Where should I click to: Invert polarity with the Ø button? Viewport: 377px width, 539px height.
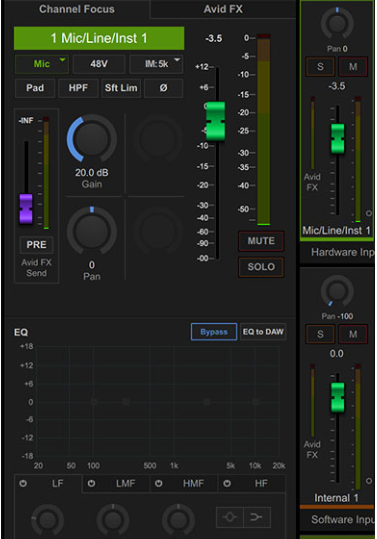[164, 88]
